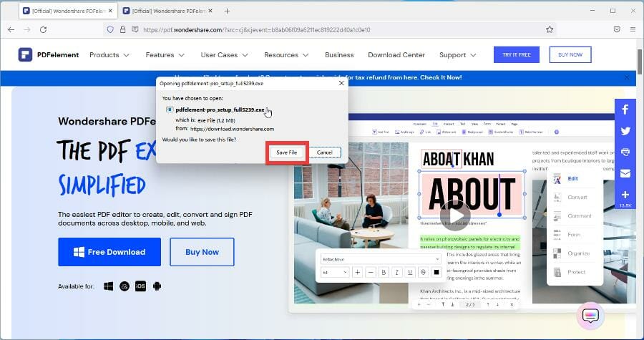The height and width of the screenshot is (340, 644).
Task: Open the Download Center page
Action: 396,54
